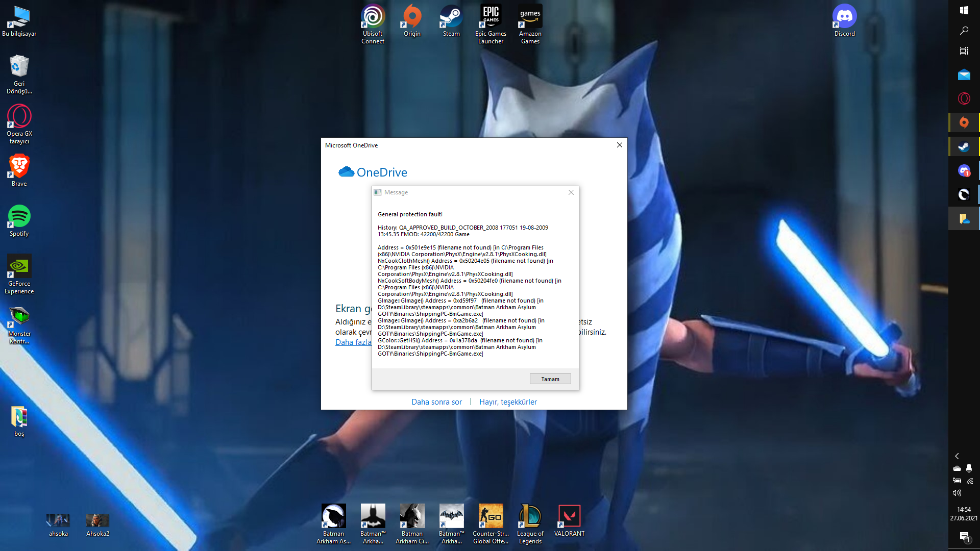
Task: Select the Spotify desktop icon
Action: coord(19,221)
